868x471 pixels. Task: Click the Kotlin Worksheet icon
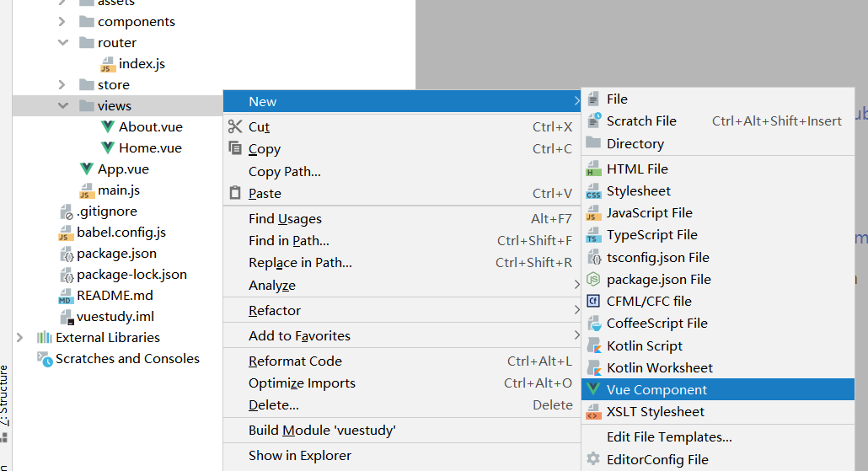point(593,368)
